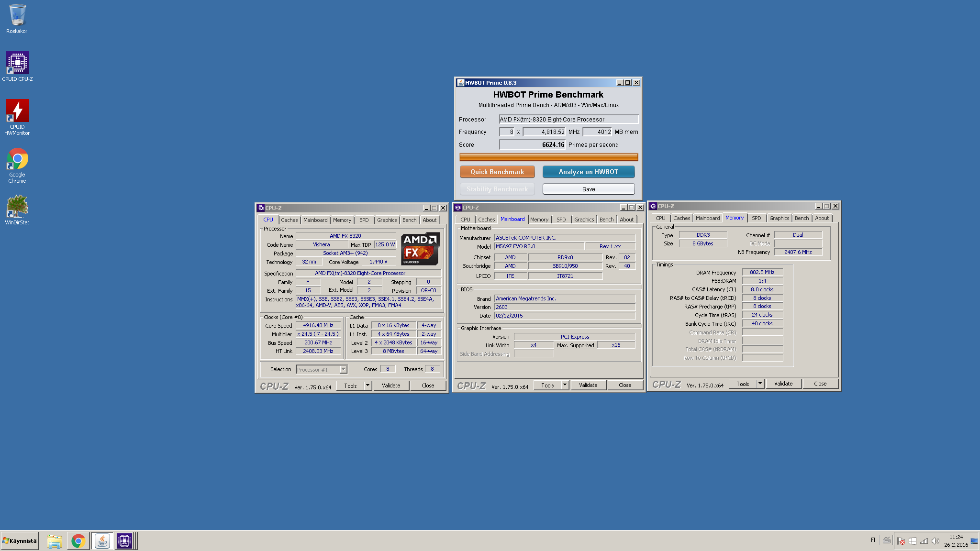The height and width of the screenshot is (551, 980).
Task: Click Close in CPU-Z Mainboard window
Action: pos(625,385)
